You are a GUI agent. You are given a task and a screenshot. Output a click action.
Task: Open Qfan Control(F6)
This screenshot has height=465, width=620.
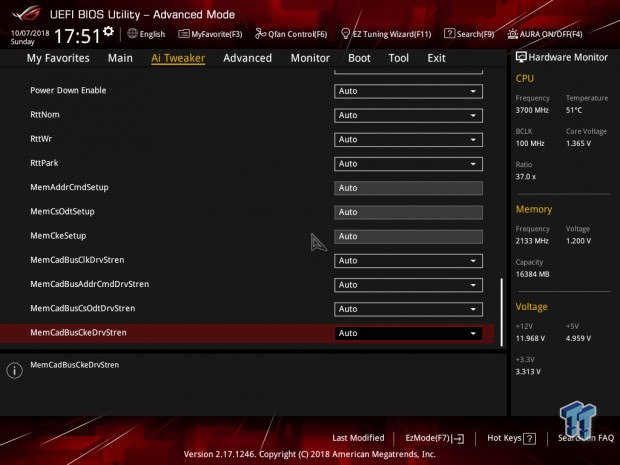291,34
